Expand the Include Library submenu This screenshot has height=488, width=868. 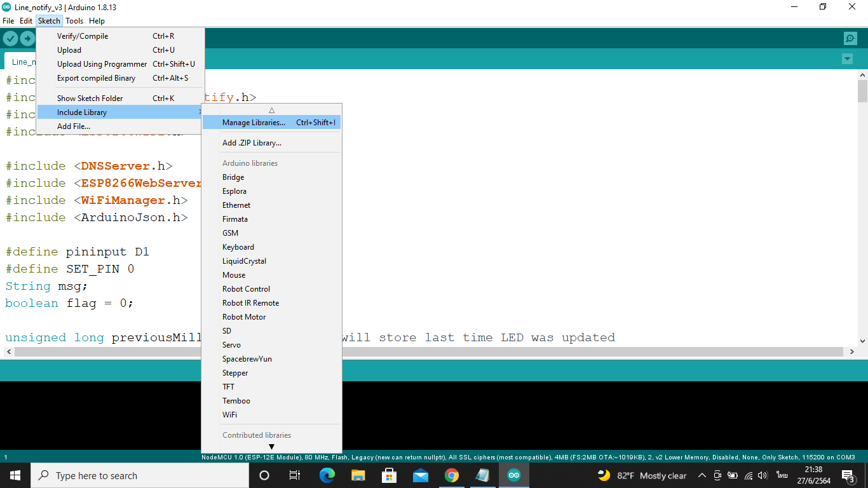click(x=120, y=112)
